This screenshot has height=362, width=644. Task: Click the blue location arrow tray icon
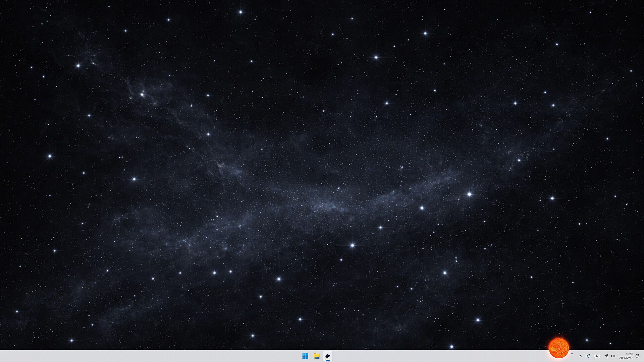click(x=588, y=356)
